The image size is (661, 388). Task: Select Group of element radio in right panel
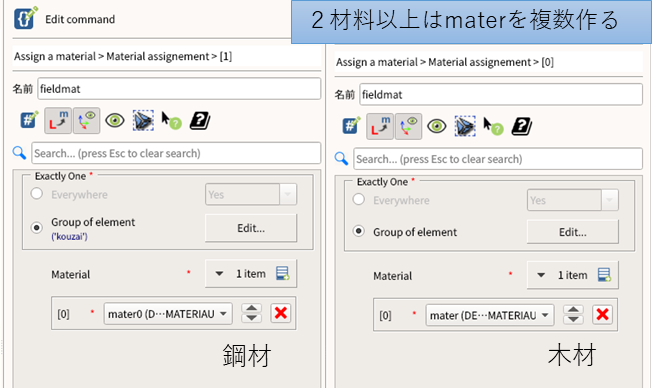[359, 231]
